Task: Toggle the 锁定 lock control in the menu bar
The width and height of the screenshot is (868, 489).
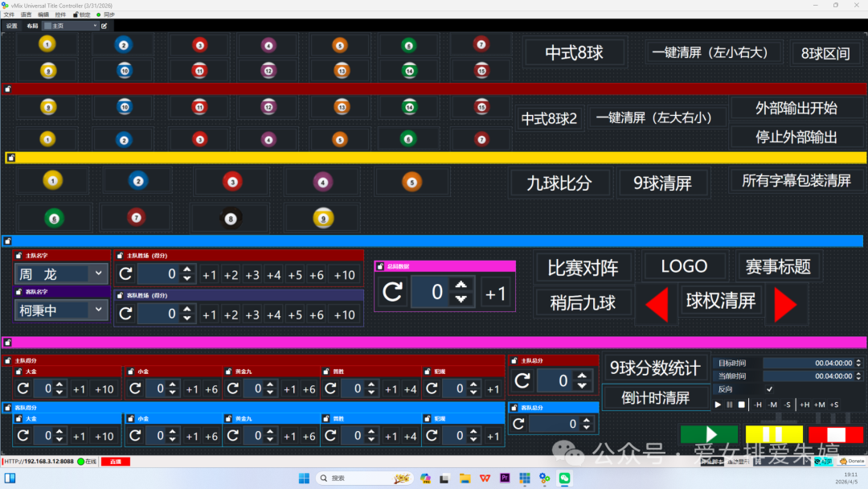Action: 80,14
